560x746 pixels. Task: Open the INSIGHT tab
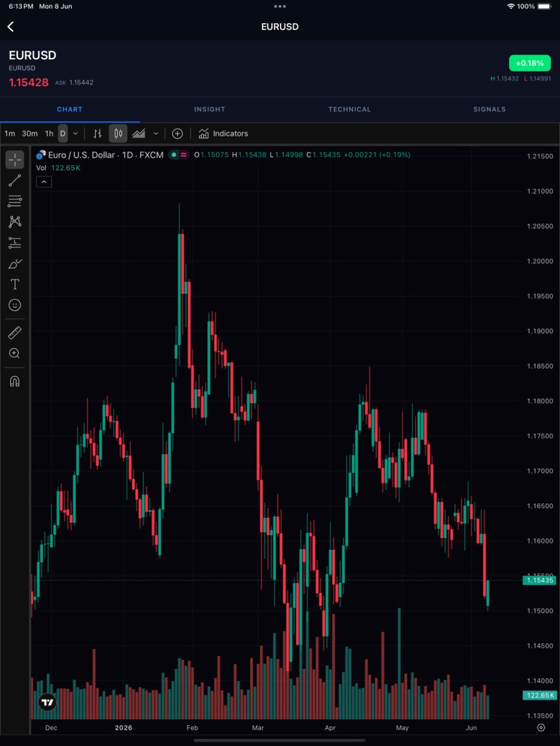click(209, 109)
